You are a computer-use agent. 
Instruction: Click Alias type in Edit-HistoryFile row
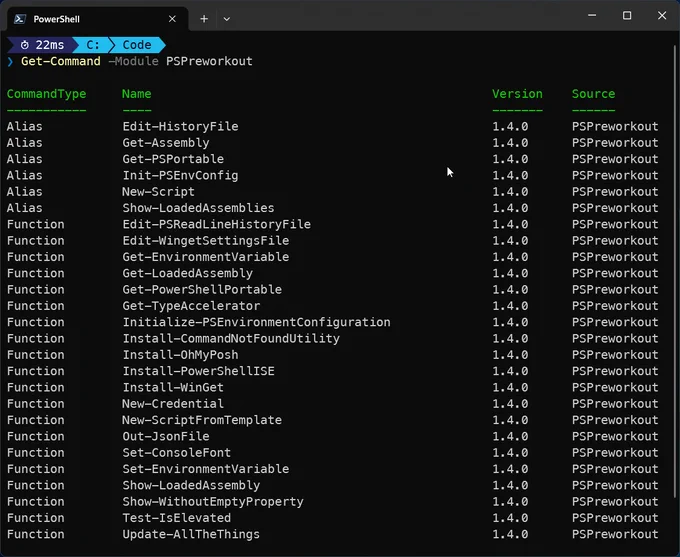(x=25, y=127)
